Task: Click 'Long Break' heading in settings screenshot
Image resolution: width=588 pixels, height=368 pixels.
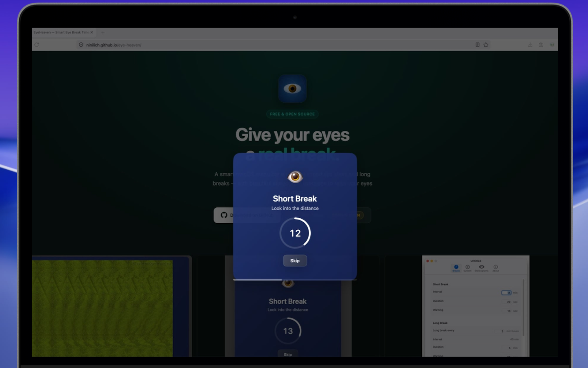Action: (x=440, y=323)
